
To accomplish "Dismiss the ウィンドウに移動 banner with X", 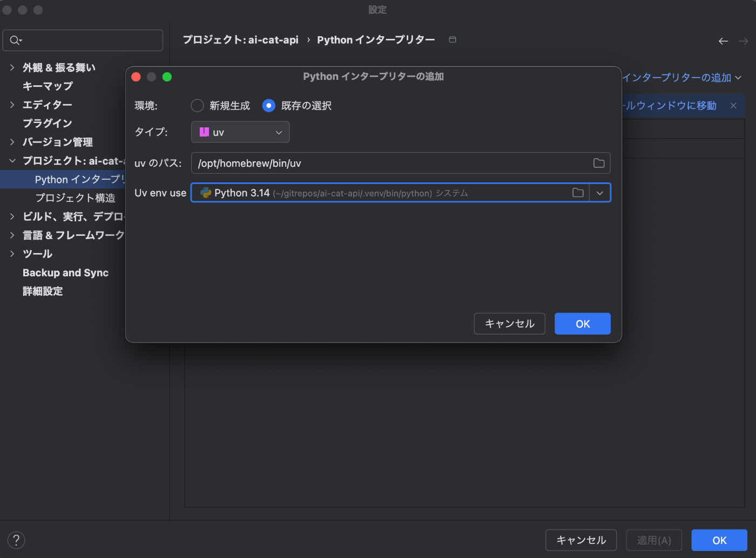I will pyautogui.click(x=733, y=106).
